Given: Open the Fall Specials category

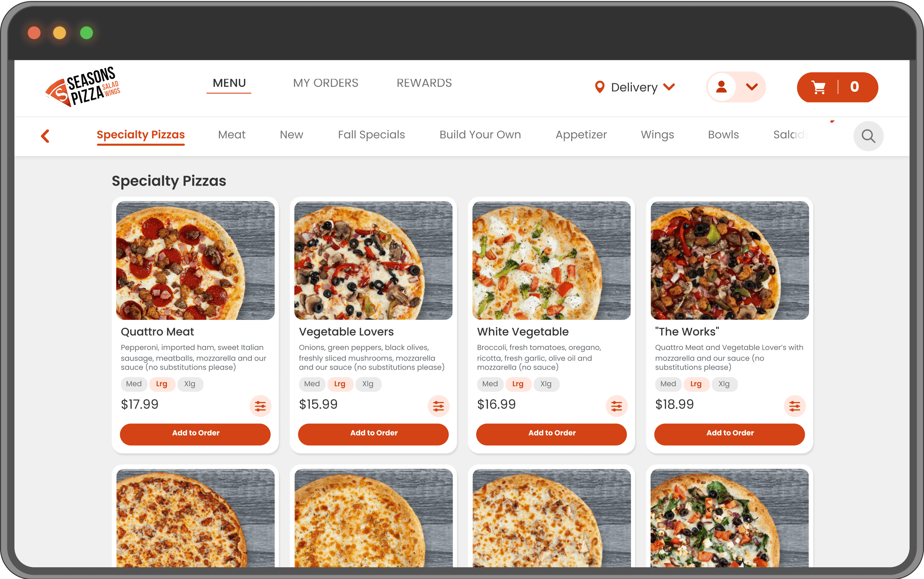Looking at the screenshot, I should [371, 135].
